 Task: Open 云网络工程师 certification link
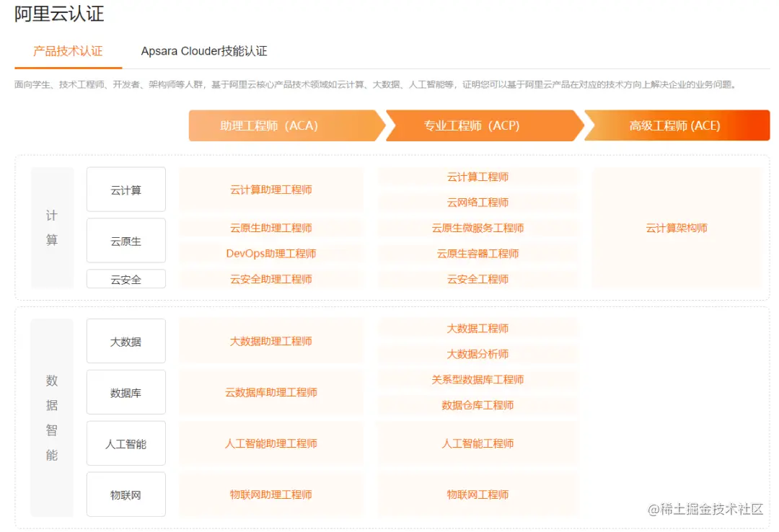click(477, 203)
